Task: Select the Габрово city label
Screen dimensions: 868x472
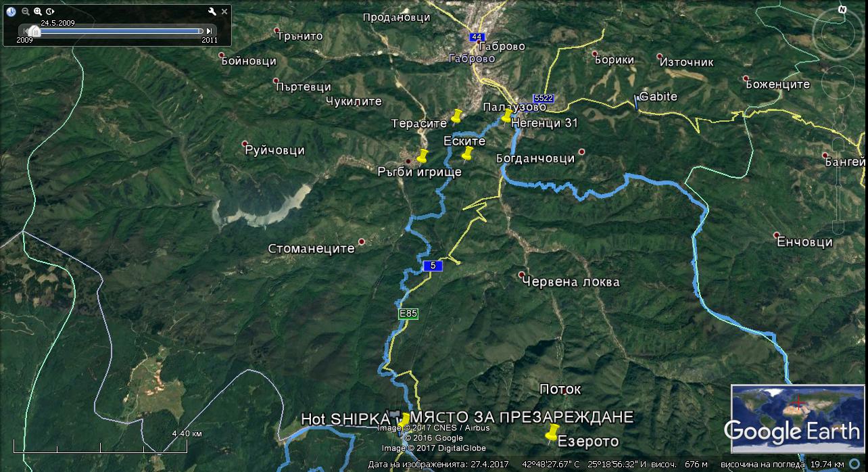Action: pos(472,58)
